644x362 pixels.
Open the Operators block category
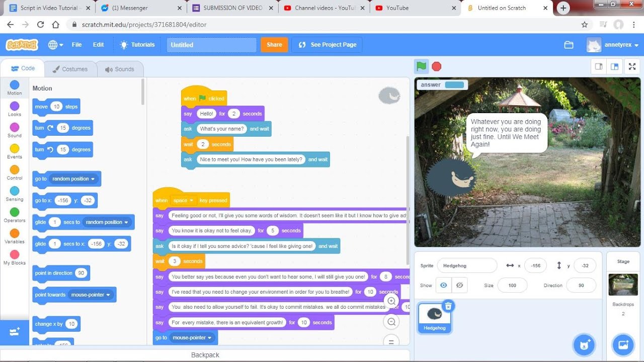coord(15,215)
